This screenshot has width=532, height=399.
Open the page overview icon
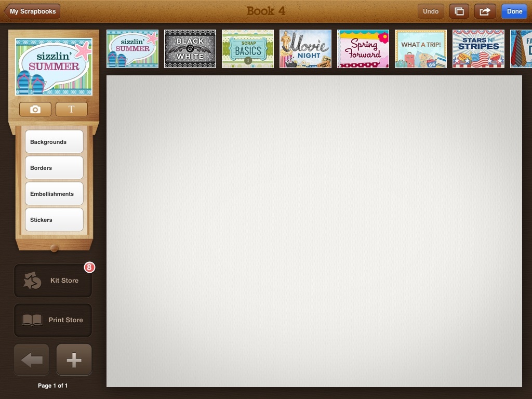coord(459,11)
